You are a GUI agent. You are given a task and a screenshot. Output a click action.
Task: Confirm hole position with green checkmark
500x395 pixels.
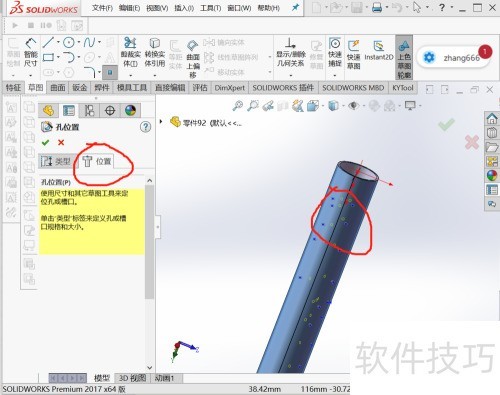tap(45, 143)
